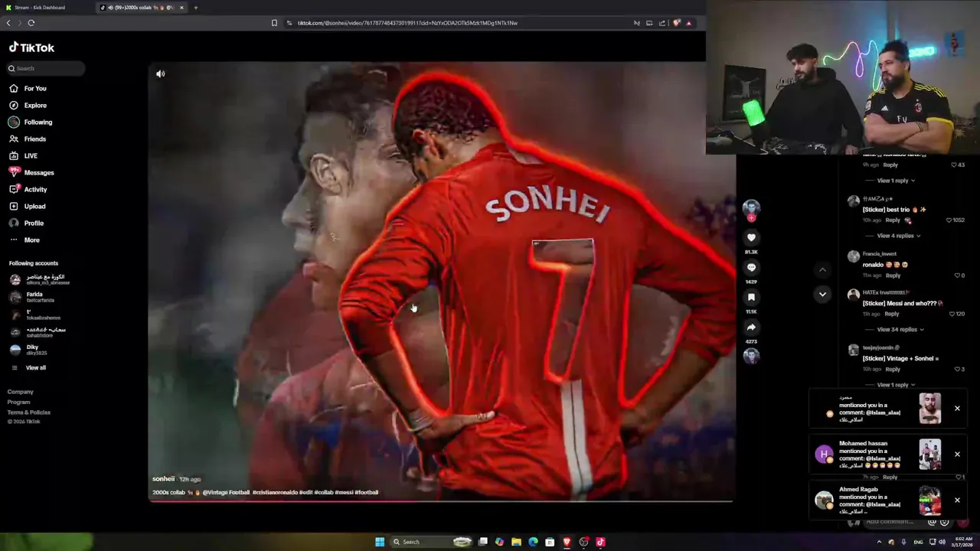Click the @Vintage Football mention in caption

click(x=226, y=493)
